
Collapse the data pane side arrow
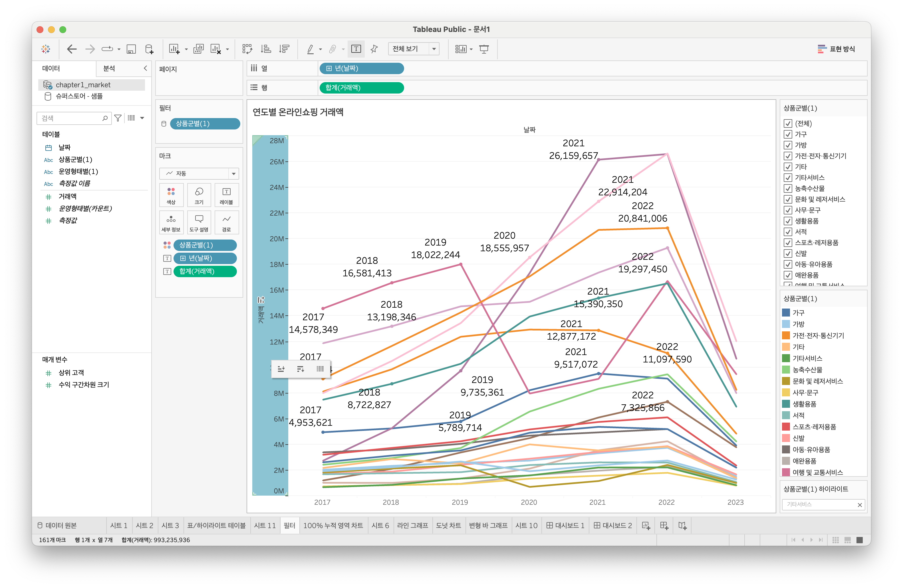[x=145, y=68]
